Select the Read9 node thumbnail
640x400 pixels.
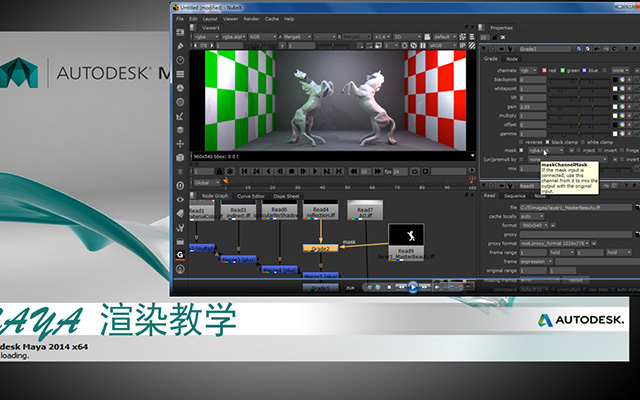[x=406, y=235]
